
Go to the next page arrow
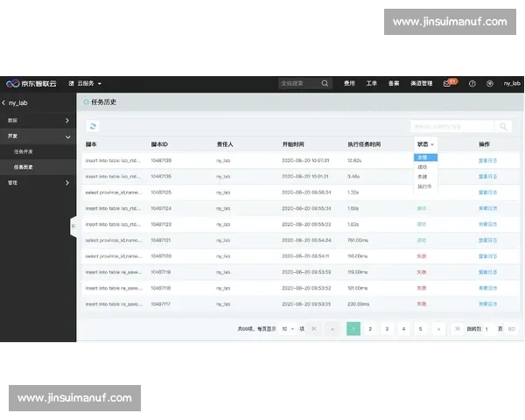point(438,329)
